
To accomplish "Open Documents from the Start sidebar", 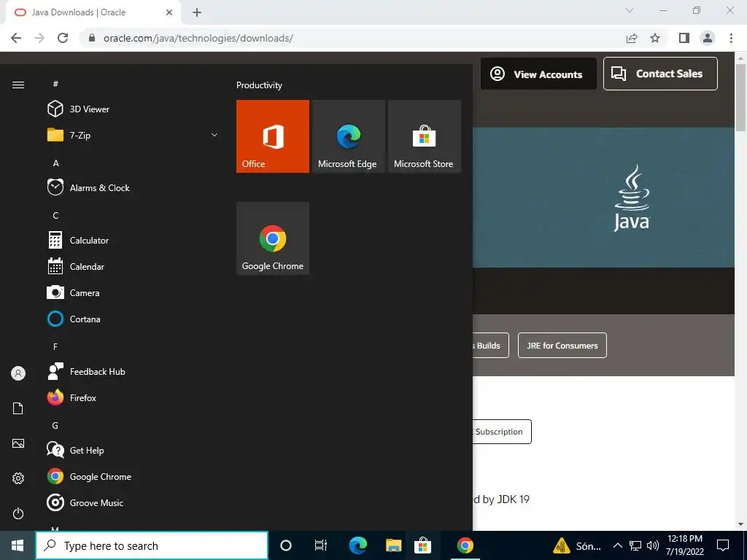I will coord(18,408).
